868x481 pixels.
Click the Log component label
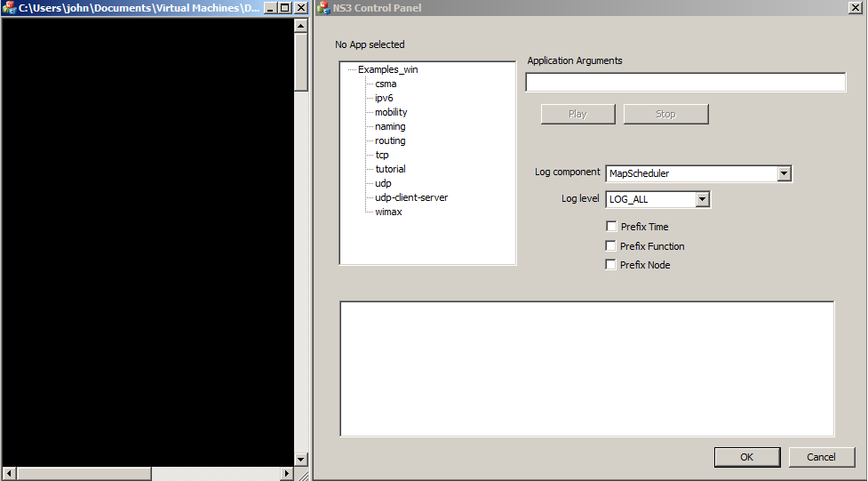click(x=568, y=172)
